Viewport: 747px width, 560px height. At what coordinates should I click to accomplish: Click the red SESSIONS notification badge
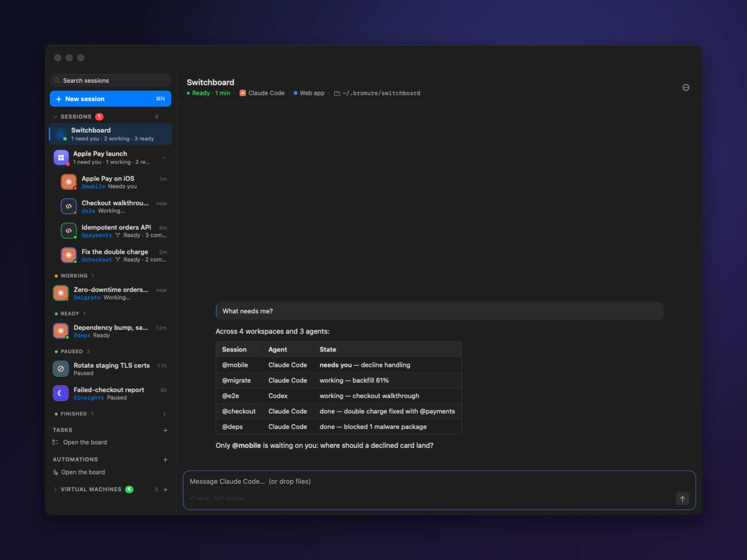pyautogui.click(x=99, y=117)
